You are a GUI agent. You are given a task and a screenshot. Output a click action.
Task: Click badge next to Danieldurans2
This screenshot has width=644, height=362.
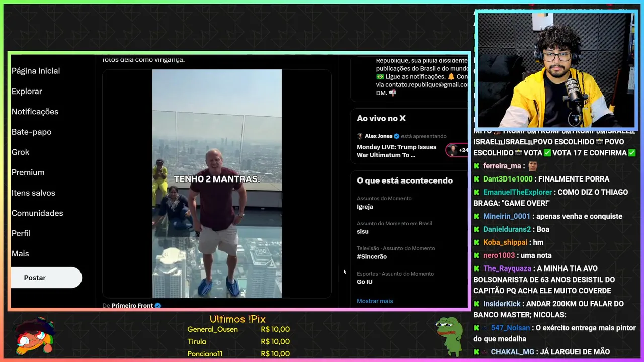(x=476, y=229)
